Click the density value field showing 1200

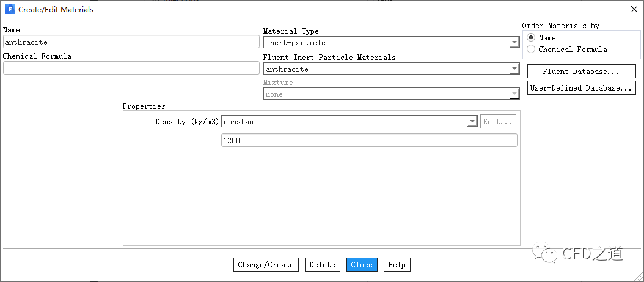click(368, 141)
